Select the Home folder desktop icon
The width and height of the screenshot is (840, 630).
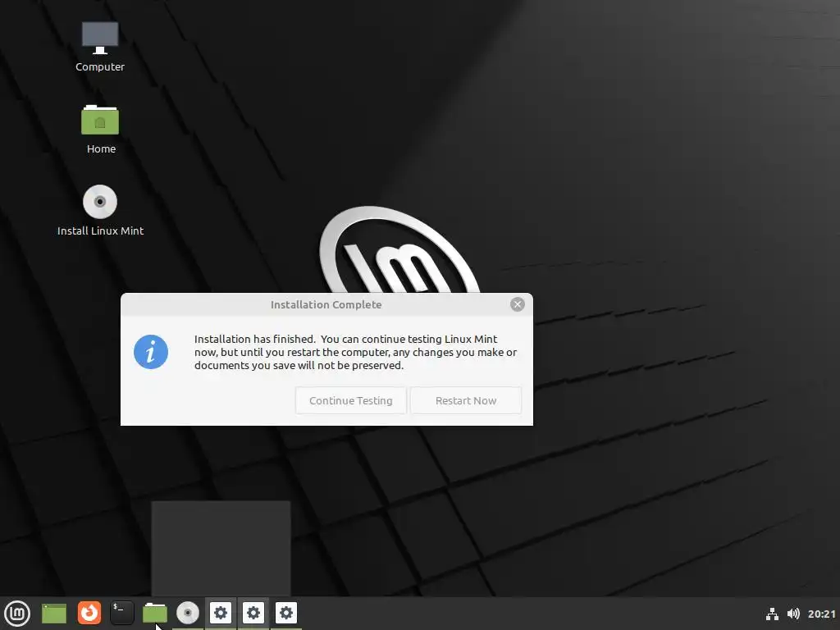pyautogui.click(x=101, y=130)
